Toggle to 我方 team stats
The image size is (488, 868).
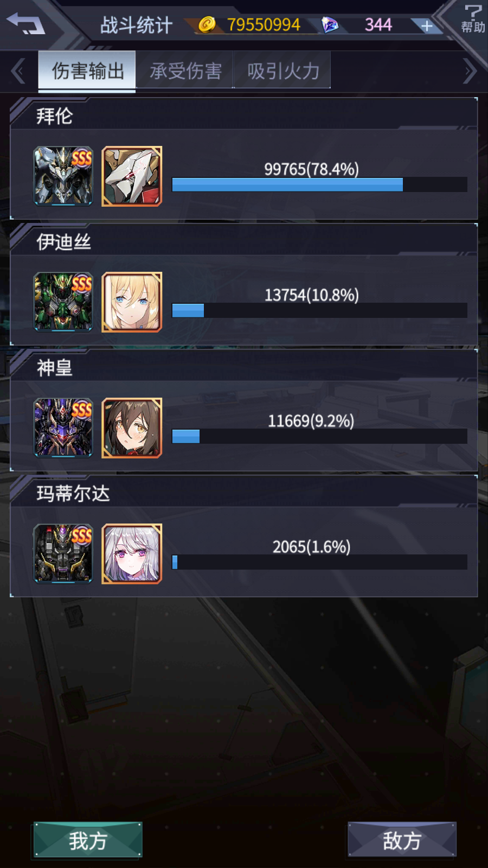(x=88, y=840)
